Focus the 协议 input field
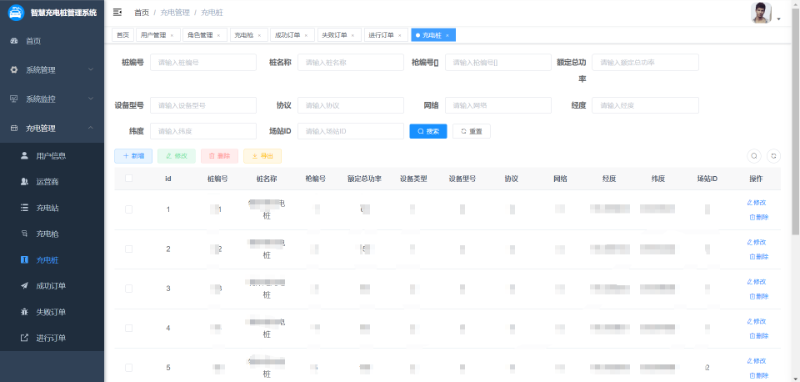The height and width of the screenshot is (382, 800). [351, 106]
